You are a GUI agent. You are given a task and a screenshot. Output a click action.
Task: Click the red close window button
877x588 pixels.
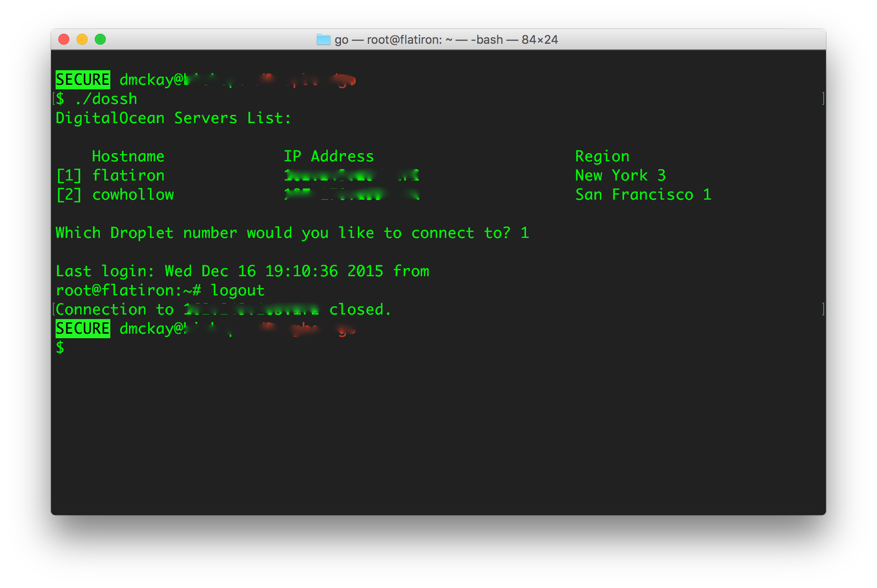[64, 40]
